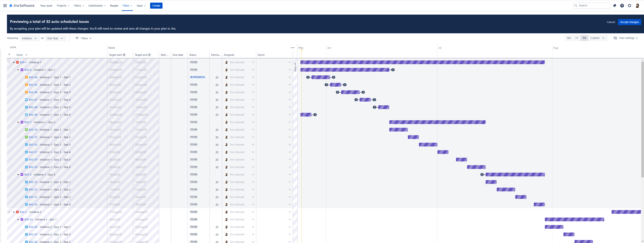
Task: Click the Jira Software logo
Action: click(22, 5)
